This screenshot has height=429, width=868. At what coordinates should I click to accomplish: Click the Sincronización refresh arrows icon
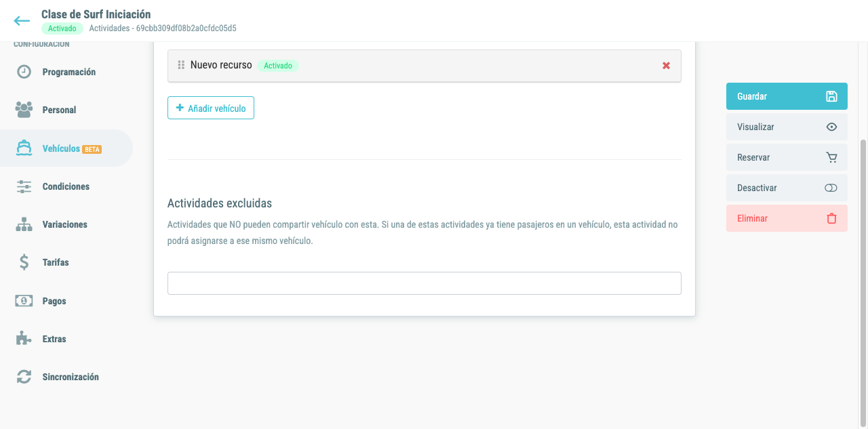pos(24,377)
